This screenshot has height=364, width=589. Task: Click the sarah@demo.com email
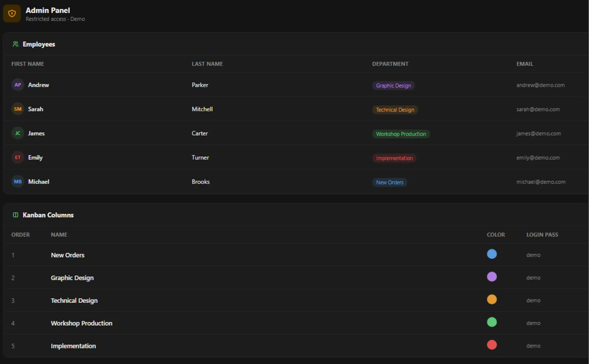[538, 110]
